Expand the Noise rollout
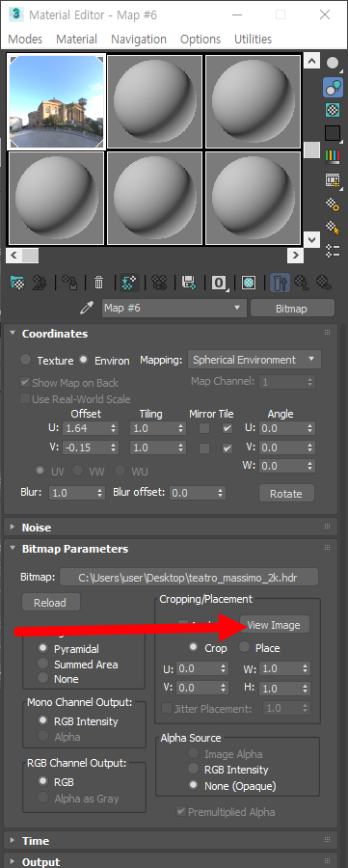Image resolution: width=348 pixels, height=868 pixels. click(x=13, y=528)
